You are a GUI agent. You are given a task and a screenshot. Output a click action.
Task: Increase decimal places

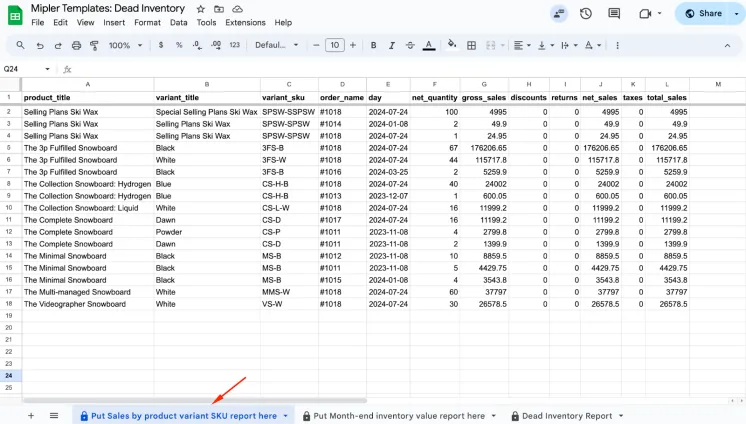216,45
